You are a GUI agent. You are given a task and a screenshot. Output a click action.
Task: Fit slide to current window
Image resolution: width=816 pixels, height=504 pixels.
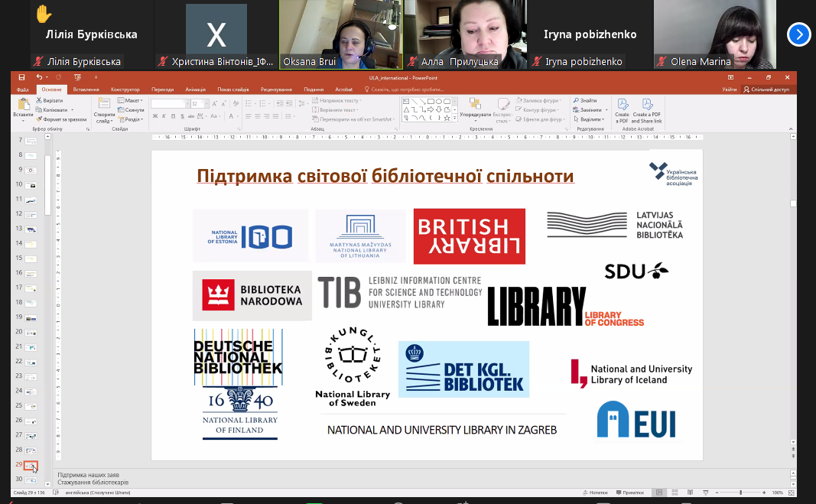pos(792,492)
